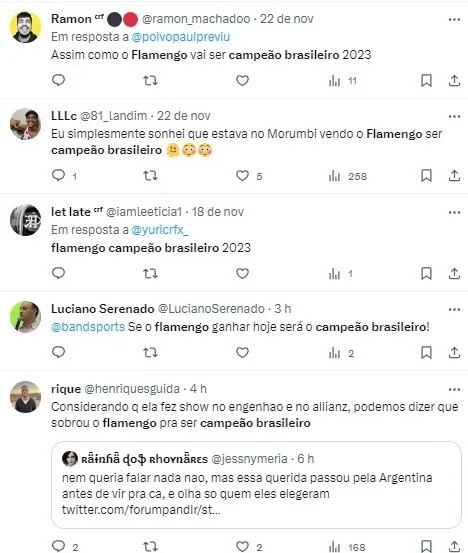Open more options on Ramon's tweet
This screenshot has height=553, width=468.
click(454, 19)
